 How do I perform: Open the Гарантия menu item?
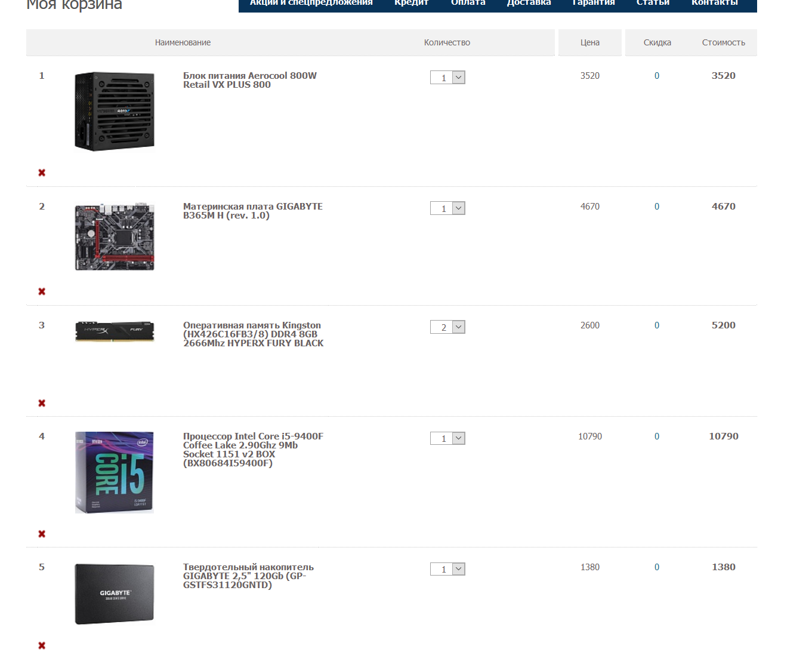tap(594, 3)
